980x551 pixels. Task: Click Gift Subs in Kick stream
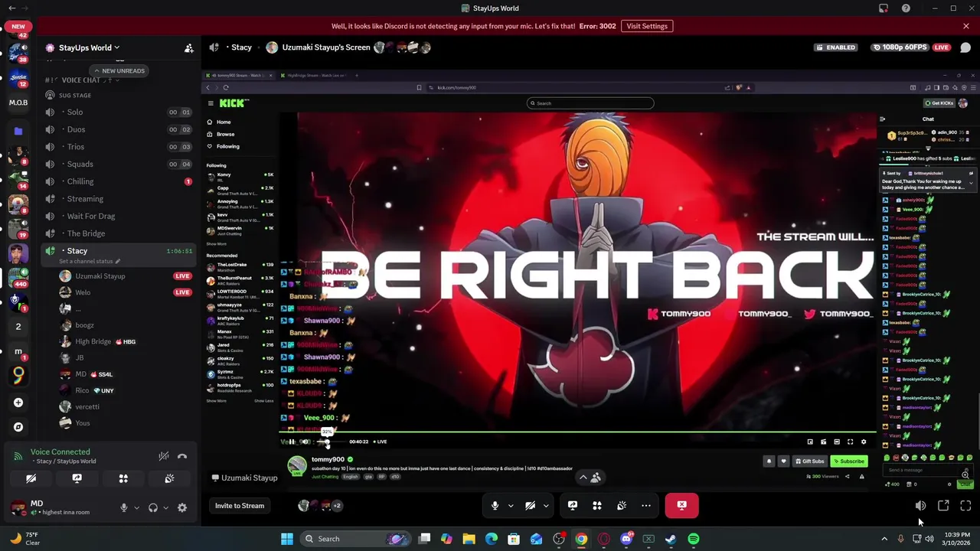[809, 461]
